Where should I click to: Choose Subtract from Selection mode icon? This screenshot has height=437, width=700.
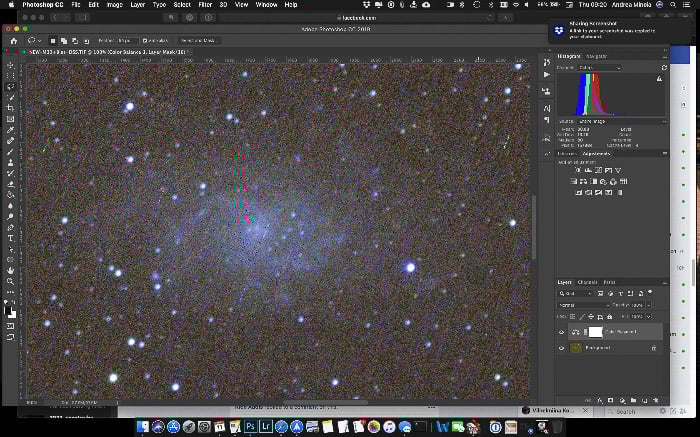tap(75, 41)
